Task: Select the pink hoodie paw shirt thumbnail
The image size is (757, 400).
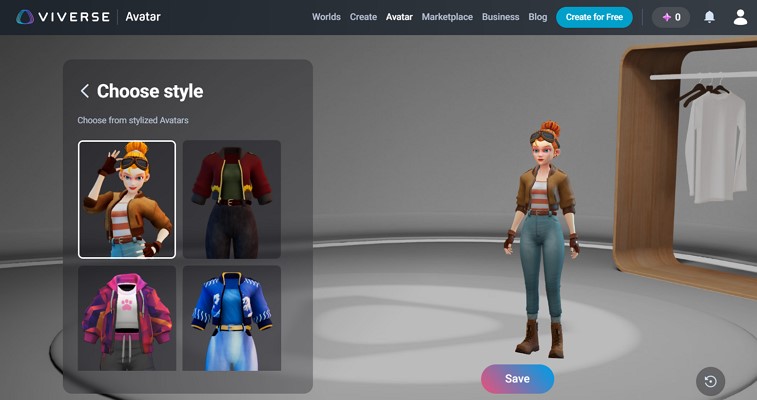Action: pyautogui.click(x=127, y=318)
